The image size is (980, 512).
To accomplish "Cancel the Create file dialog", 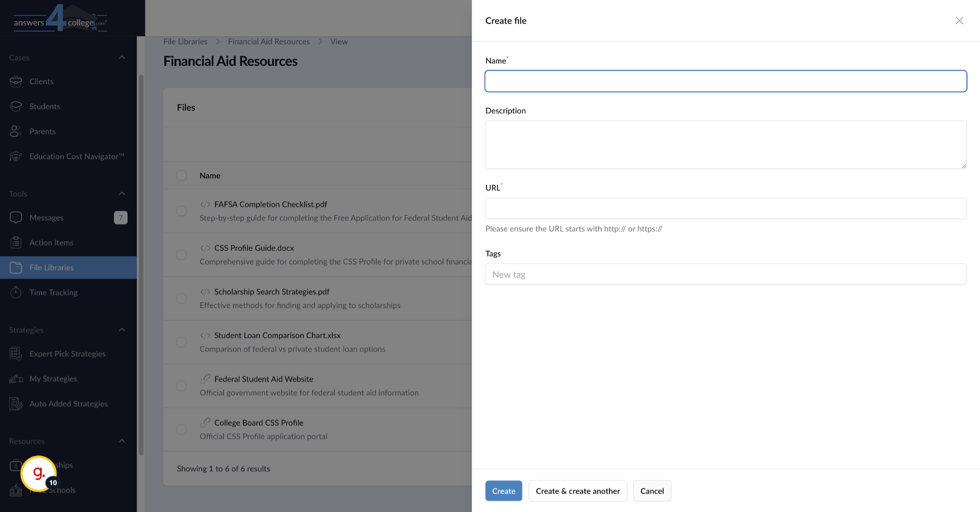I will tap(652, 491).
